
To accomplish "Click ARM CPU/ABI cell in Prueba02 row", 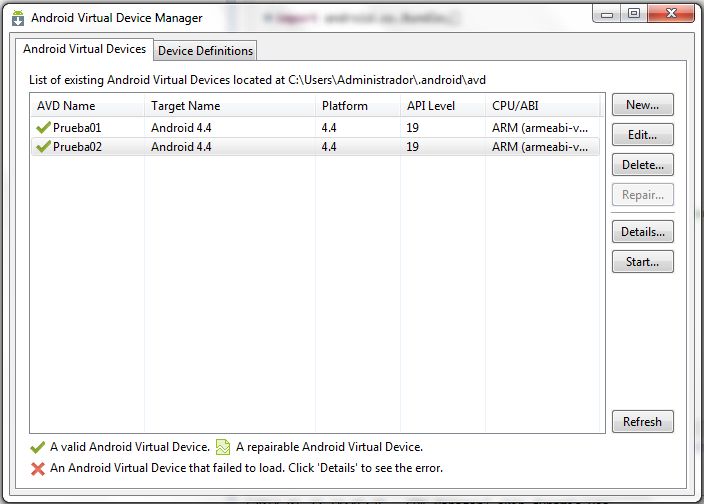I will click(540, 147).
